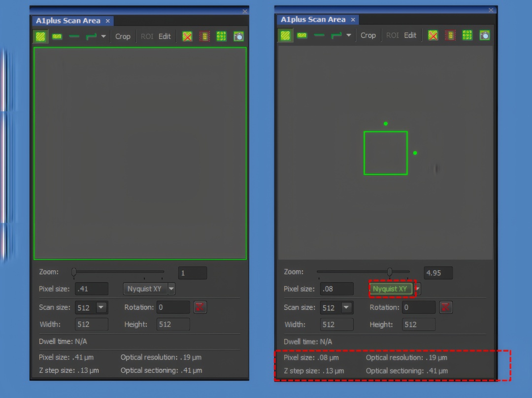Image resolution: width=532 pixels, height=398 pixels.
Task: Click camera snapshot icon in right panel
Action: (485, 35)
